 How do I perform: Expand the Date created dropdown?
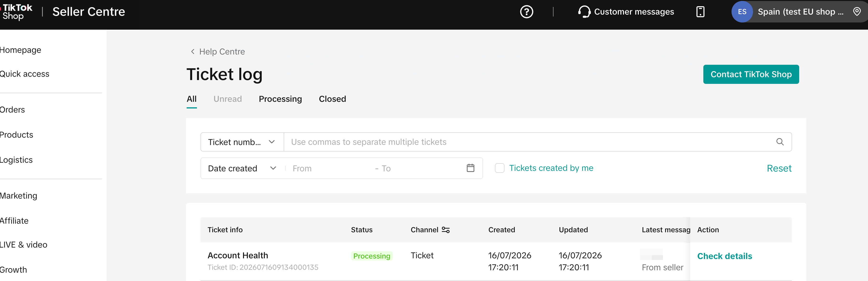coord(242,168)
